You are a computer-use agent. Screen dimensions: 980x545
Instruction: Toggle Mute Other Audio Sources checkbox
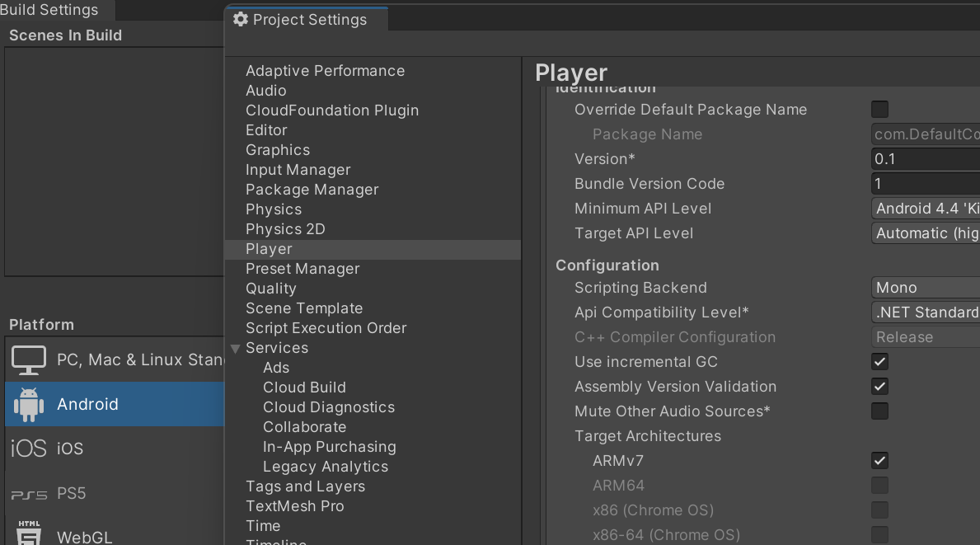tap(880, 411)
